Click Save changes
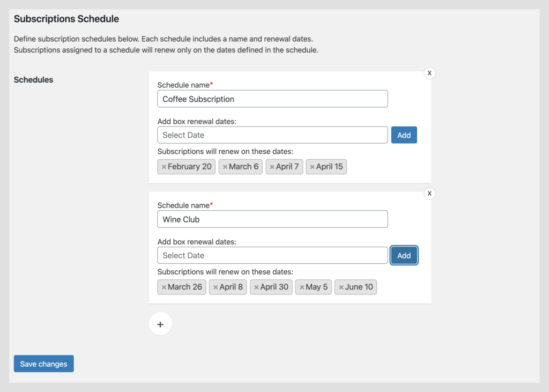 [x=43, y=364]
